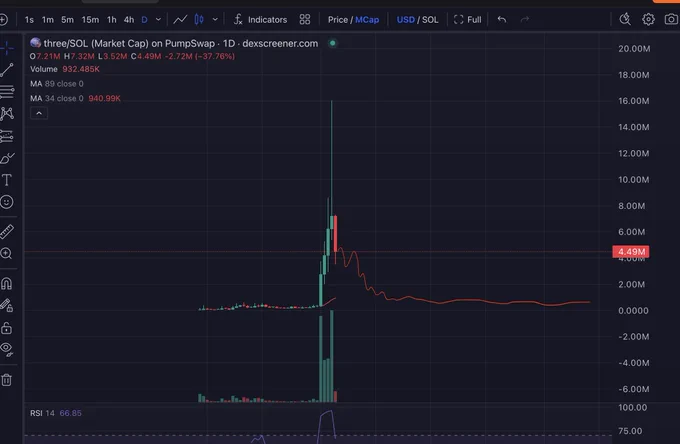The width and height of the screenshot is (680, 444).
Task: Click the add symbol plus icon
Action: point(3,20)
